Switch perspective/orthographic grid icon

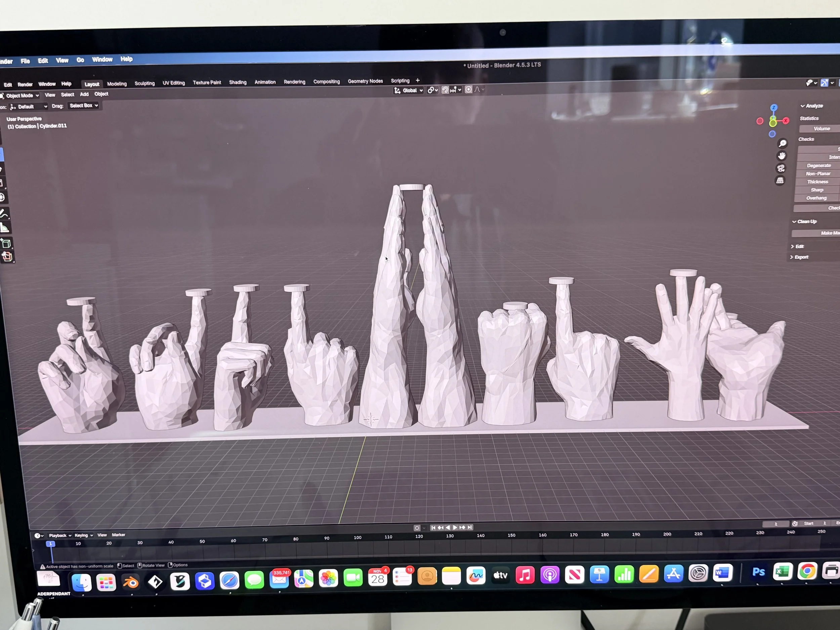pos(780,180)
